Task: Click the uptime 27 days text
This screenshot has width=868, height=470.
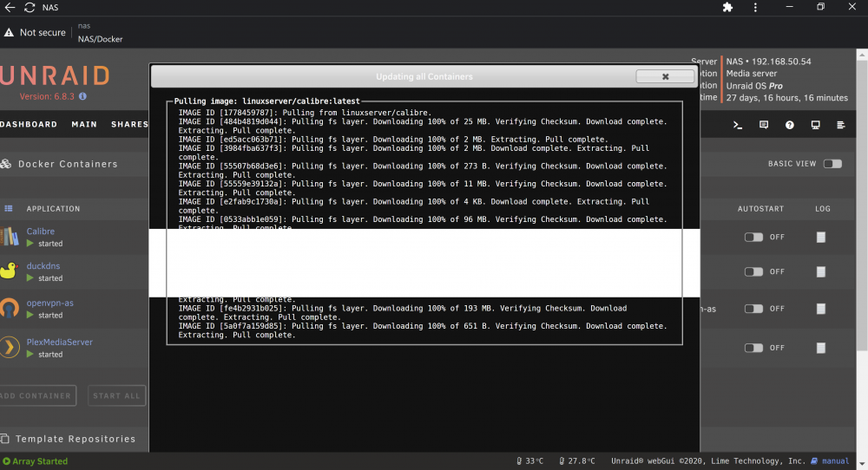Action: pos(787,98)
